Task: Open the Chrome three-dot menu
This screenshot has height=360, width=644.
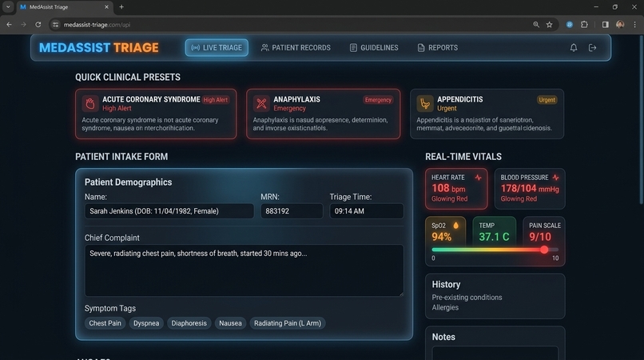Action: coord(634,25)
